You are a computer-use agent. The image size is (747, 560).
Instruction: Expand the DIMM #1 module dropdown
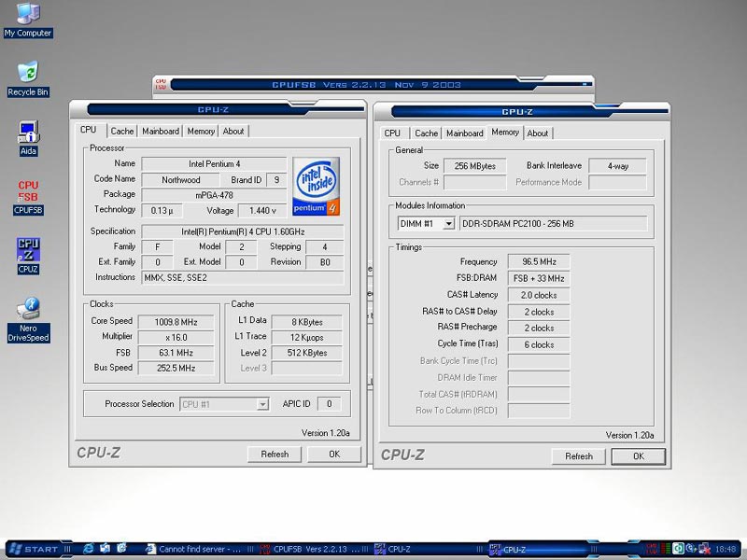pyautogui.click(x=449, y=224)
